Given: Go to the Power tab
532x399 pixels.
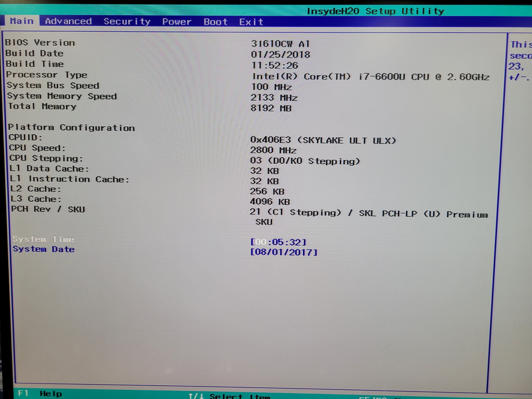Looking at the screenshot, I should click(177, 22).
